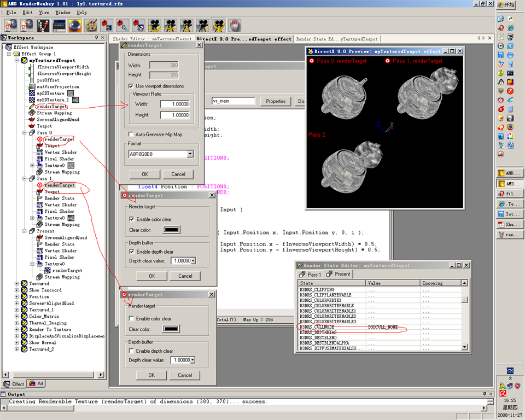
Task: Click the ScreenAlignedQuad model icon under myTexturedTeapot
Action: pos(32,119)
